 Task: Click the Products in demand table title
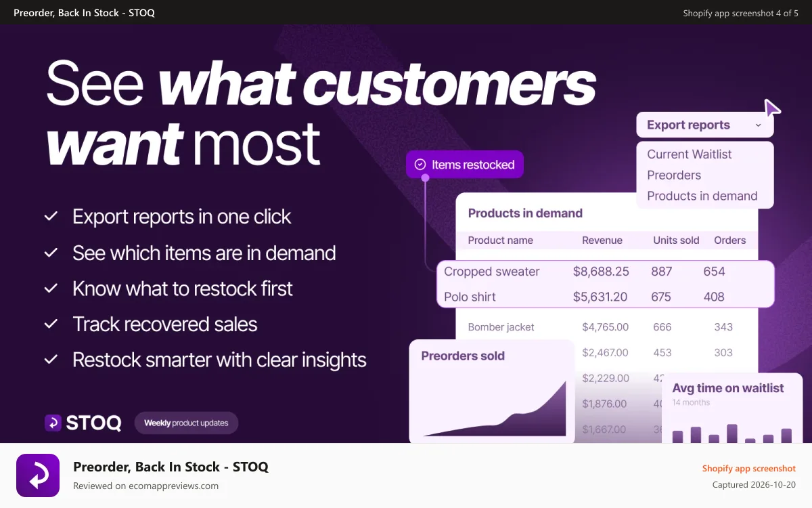point(525,213)
